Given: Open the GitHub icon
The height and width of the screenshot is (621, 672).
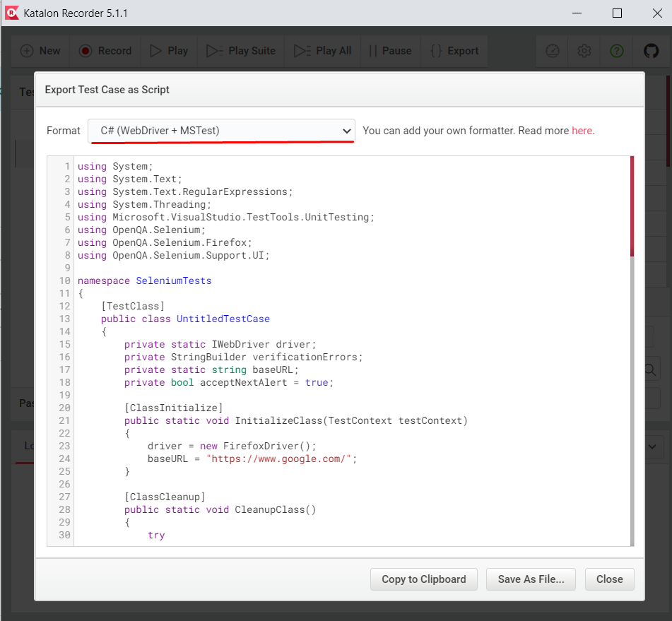Looking at the screenshot, I should [651, 51].
